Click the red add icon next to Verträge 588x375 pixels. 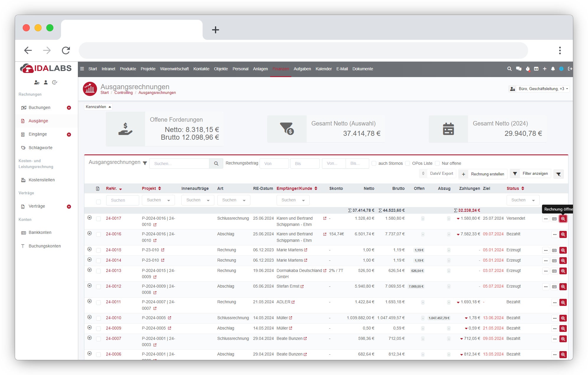(x=69, y=207)
